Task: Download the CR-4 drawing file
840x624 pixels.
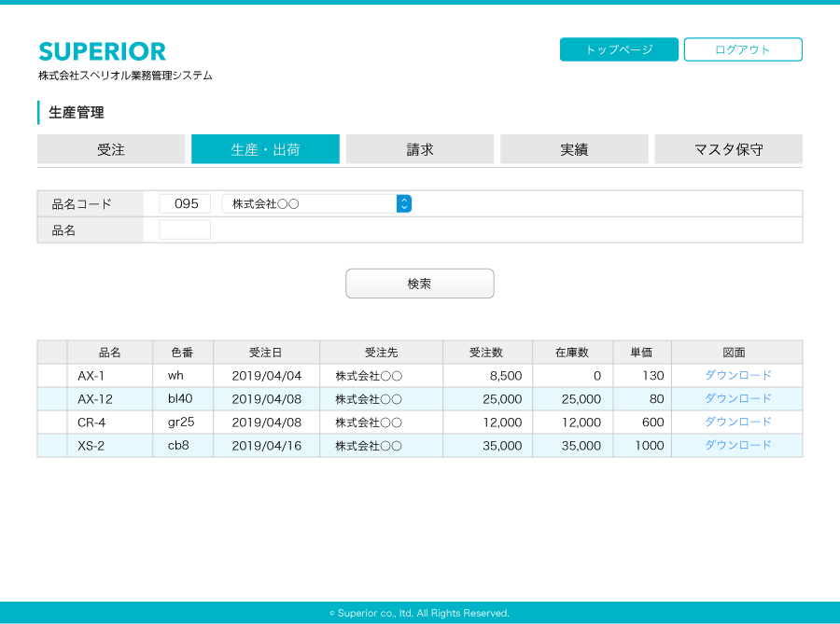Action: pos(737,422)
